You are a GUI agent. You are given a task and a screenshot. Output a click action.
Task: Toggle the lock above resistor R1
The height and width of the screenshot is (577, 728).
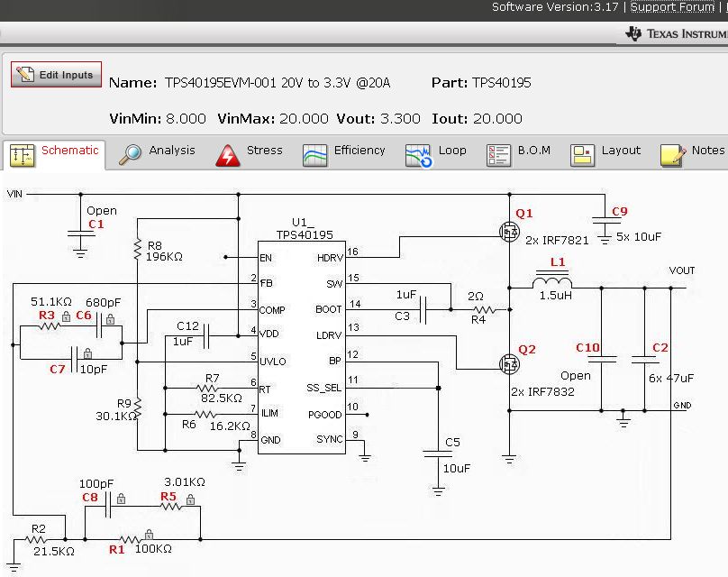pos(149,534)
